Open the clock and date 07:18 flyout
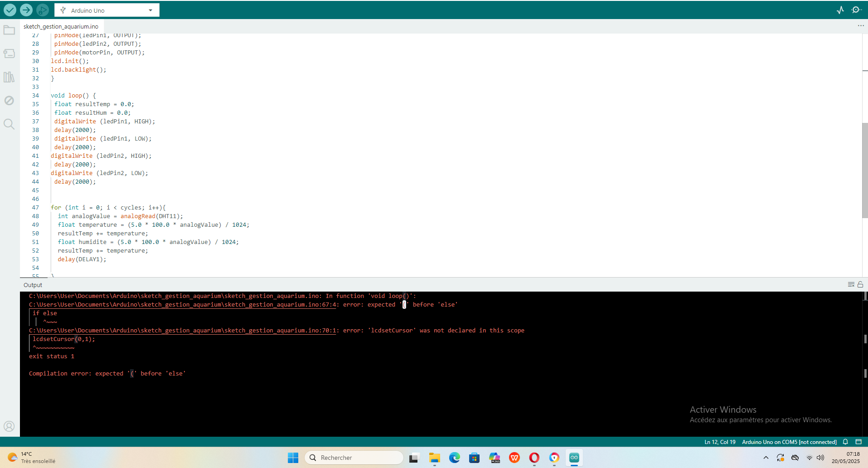Viewport: 868px width, 468px height. point(845,458)
